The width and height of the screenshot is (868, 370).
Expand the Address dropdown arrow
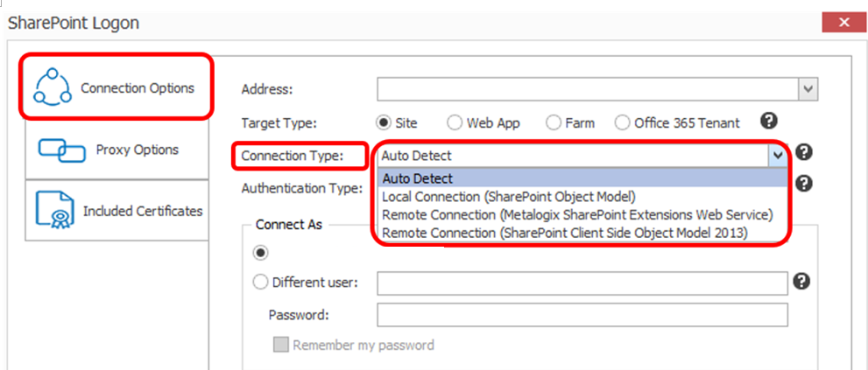click(x=808, y=89)
